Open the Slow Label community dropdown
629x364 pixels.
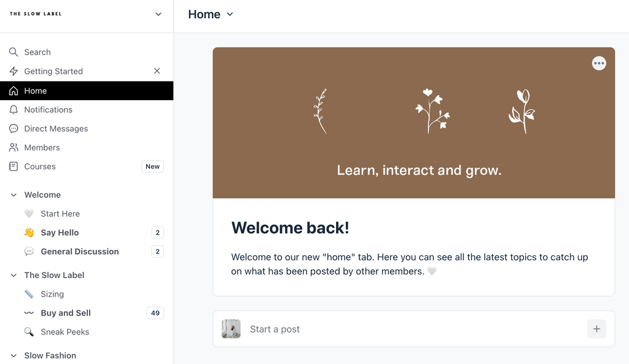point(158,14)
